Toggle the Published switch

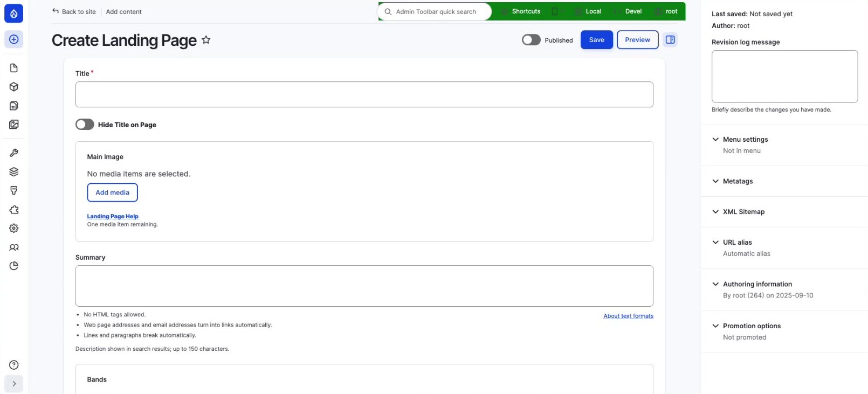pyautogui.click(x=531, y=40)
